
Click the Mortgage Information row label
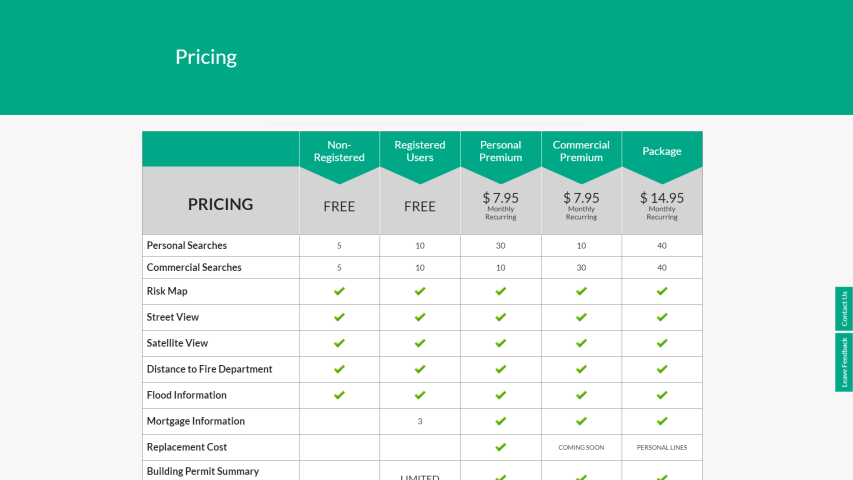click(196, 421)
